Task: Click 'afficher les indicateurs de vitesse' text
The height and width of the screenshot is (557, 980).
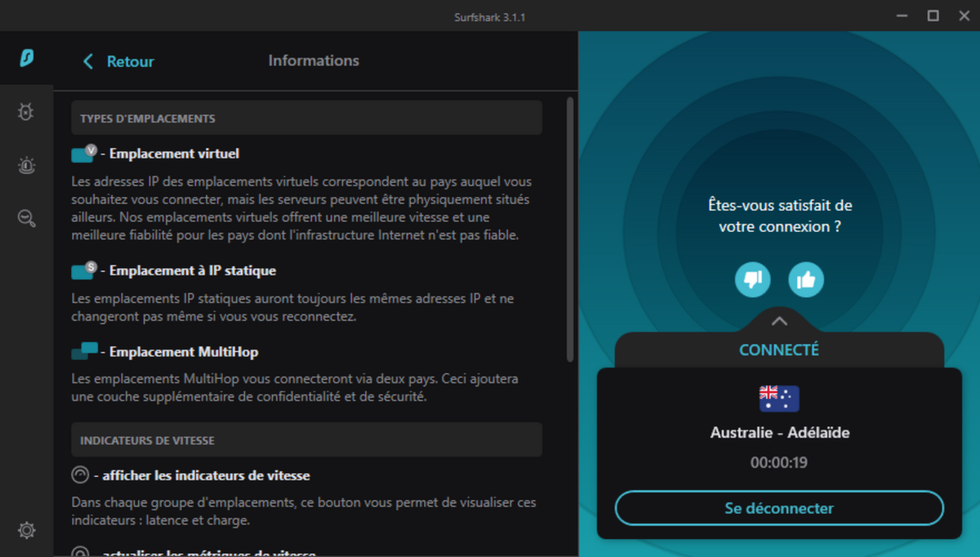Action: point(206,475)
